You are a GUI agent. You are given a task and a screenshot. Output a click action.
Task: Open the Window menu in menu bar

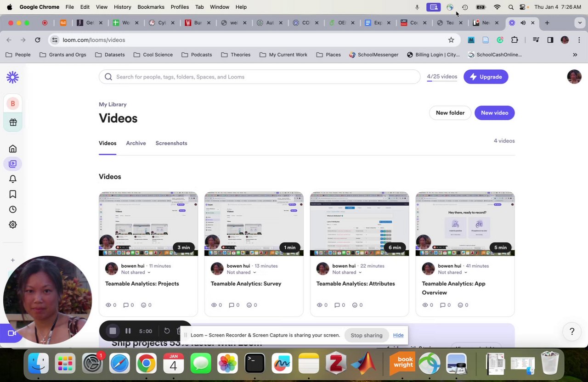pyautogui.click(x=220, y=7)
